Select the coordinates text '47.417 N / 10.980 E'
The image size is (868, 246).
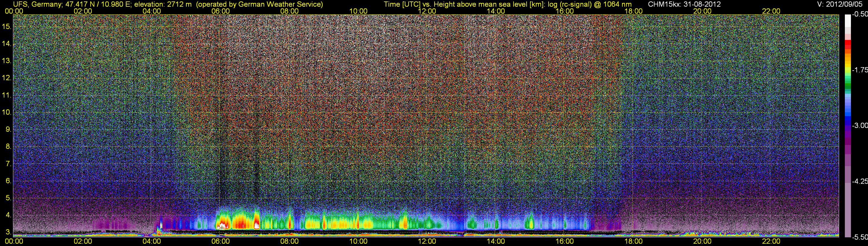pos(98,4)
